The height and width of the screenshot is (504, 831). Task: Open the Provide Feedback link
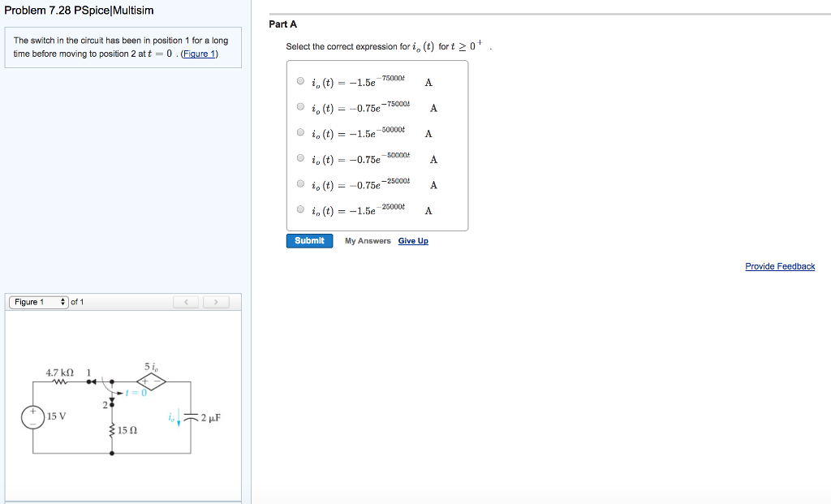tap(780, 266)
